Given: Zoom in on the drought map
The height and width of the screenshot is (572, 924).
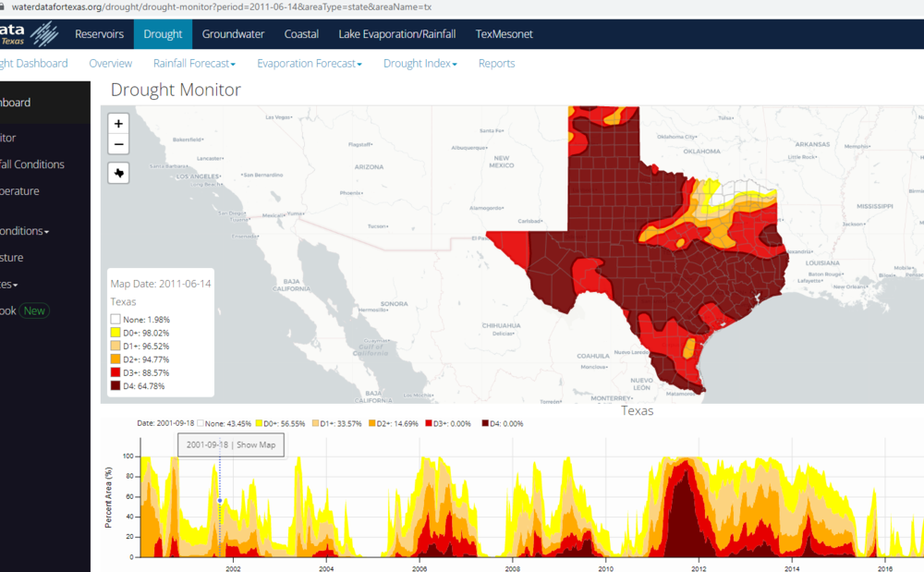Looking at the screenshot, I should point(118,124).
